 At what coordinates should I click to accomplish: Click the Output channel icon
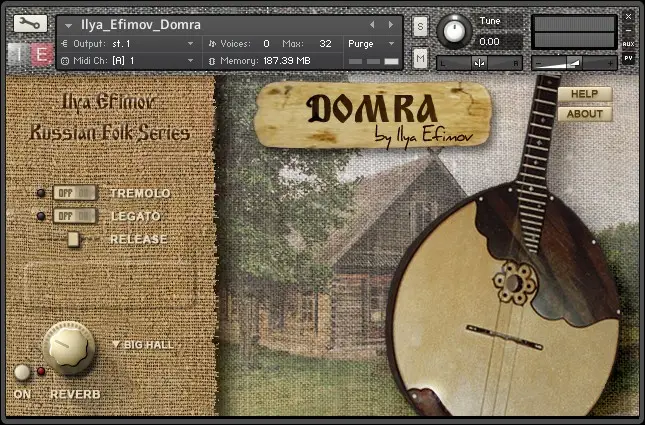tap(65, 44)
